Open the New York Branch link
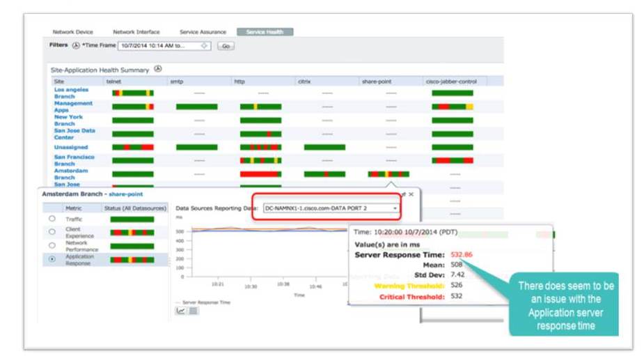This screenshot has height=363, width=644. pyautogui.click(x=68, y=121)
